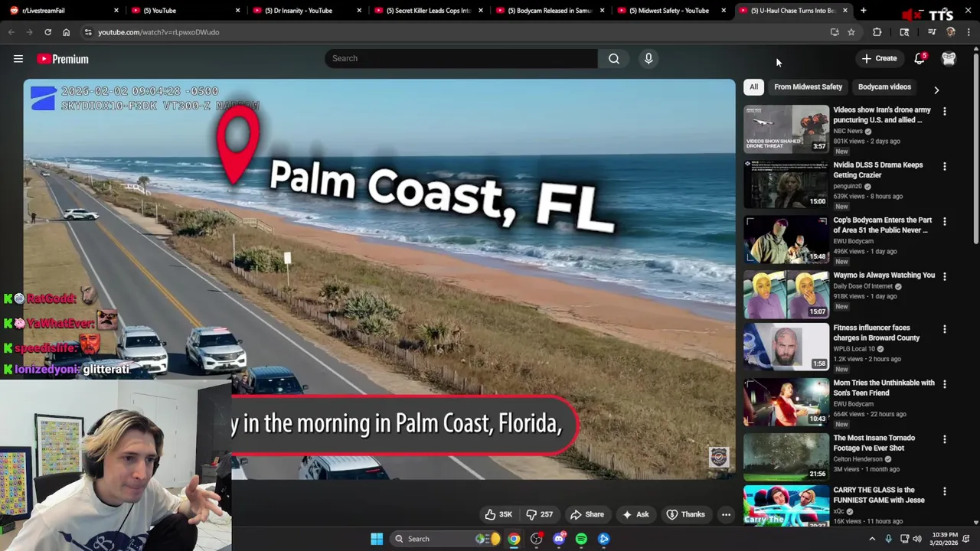The height and width of the screenshot is (551, 980).
Task: Select the All filter chip
Action: (753, 86)
